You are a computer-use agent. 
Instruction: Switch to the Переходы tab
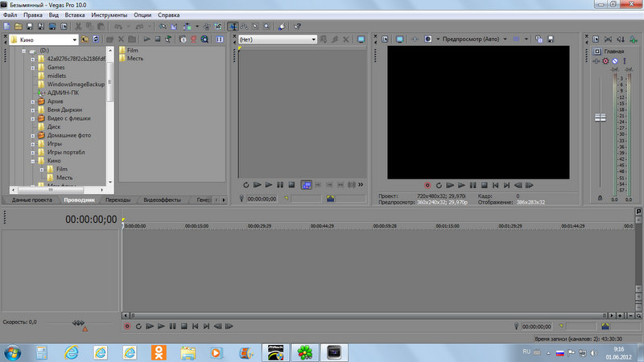[x=118, y=200]
